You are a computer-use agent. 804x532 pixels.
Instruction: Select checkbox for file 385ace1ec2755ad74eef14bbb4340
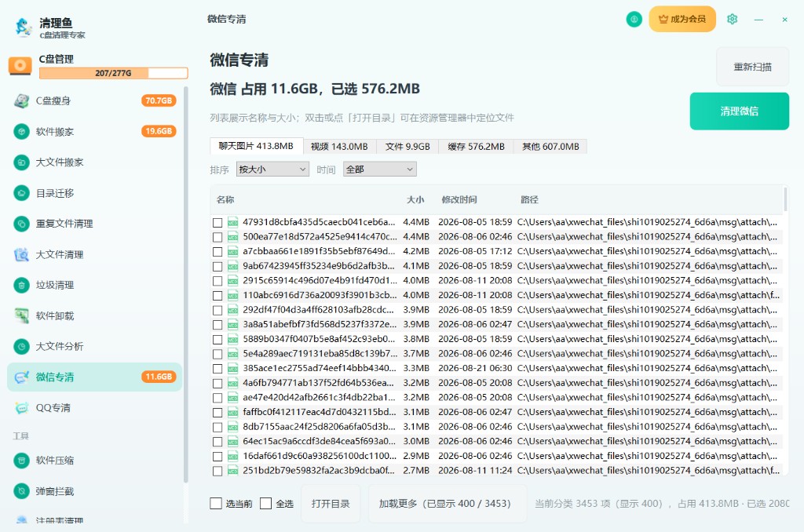tap(217, 369)
